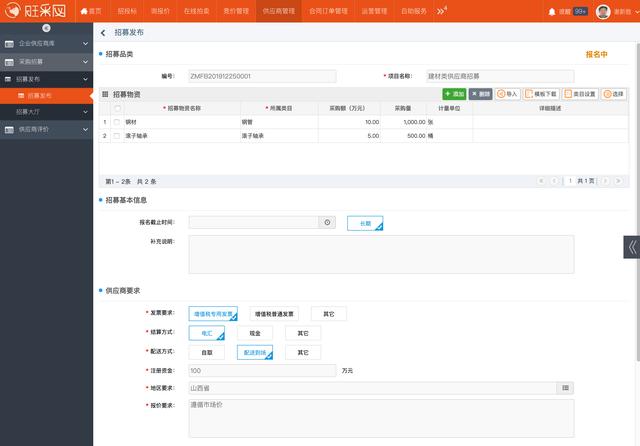The height and width of the screenshot is (446, 640).
Task: Click the 项目名称 input field
Action: (x=500, y=76)
